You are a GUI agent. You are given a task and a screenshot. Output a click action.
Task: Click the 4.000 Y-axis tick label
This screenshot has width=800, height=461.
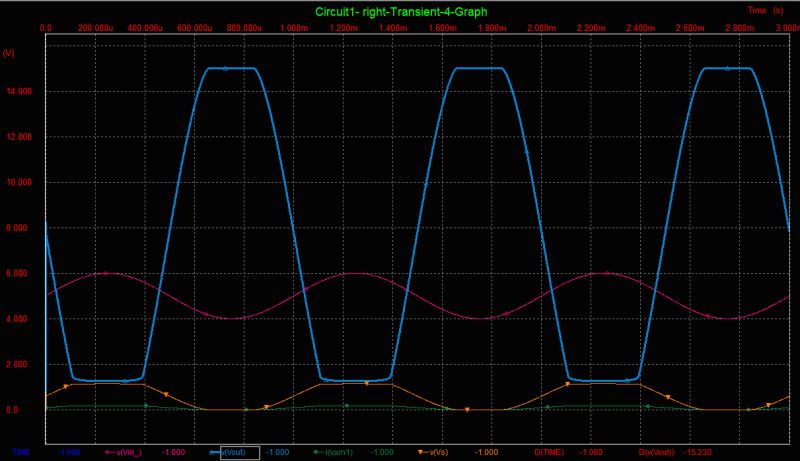click(17, 319)
